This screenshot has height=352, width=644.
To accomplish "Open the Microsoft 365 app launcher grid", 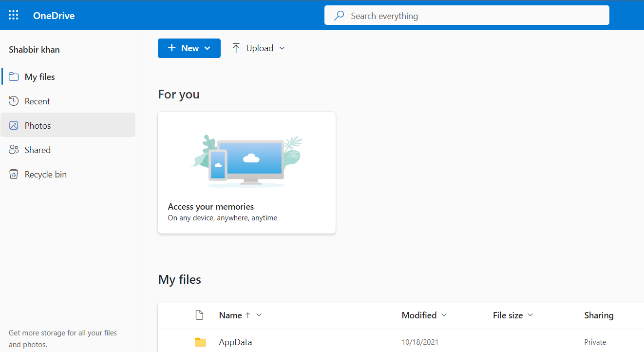I will 13,15.
